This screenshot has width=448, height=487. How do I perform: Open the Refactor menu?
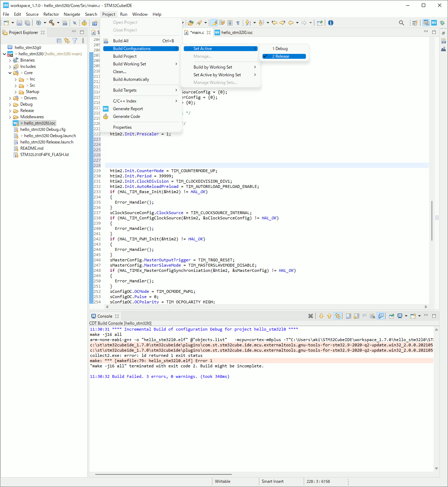[x=51, y=14]
